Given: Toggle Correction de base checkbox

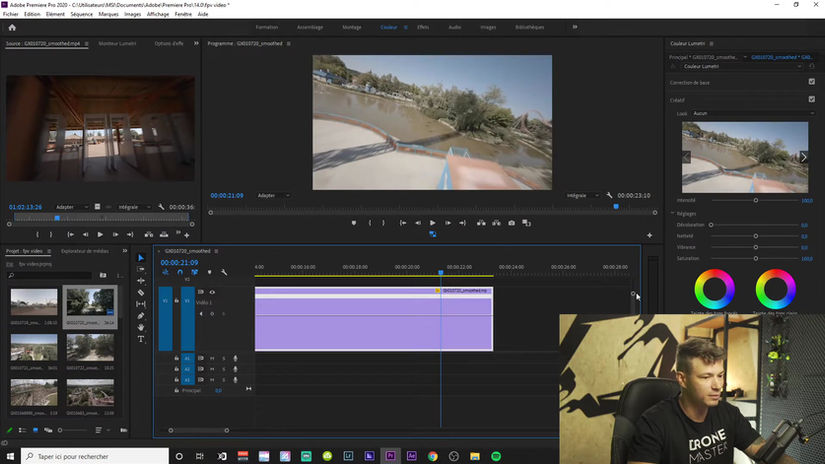Looking at the screenshot, I should click(811, 82).
